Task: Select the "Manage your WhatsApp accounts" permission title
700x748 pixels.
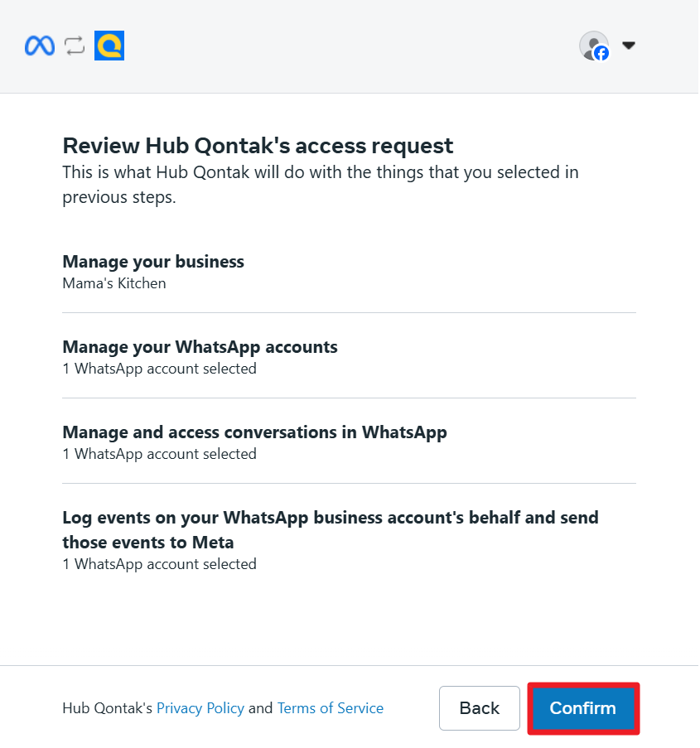Action: pyautogui.click(x=200, y=347)
